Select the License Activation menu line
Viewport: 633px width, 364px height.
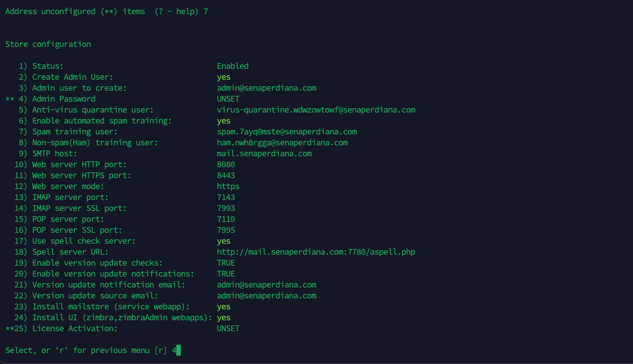point(123,329)
